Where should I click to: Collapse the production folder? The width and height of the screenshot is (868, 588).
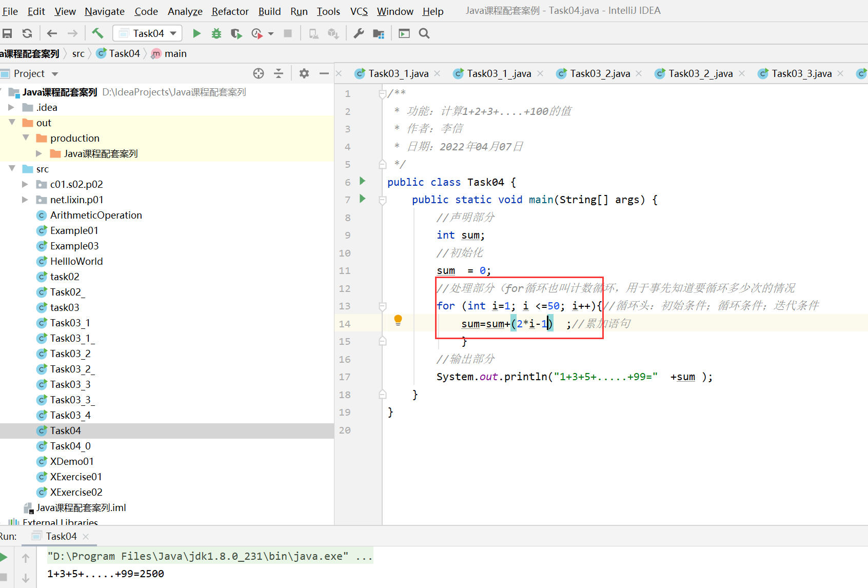[x=26, y=138]
